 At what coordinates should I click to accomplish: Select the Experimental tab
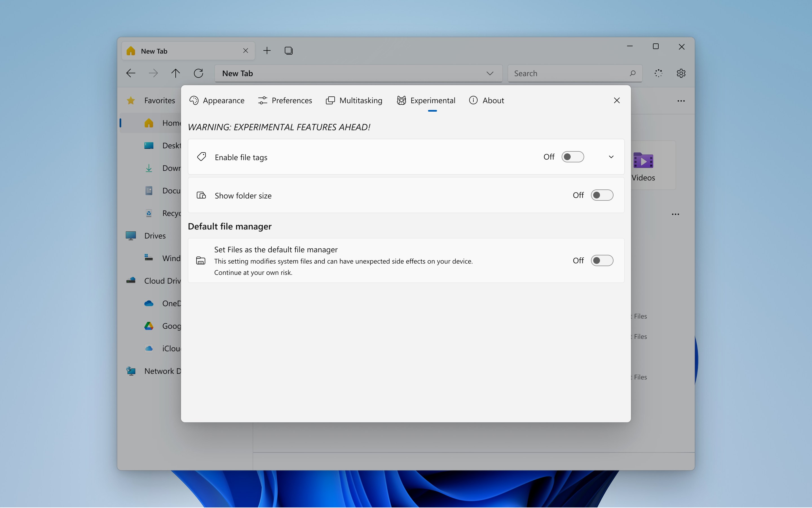426,100
